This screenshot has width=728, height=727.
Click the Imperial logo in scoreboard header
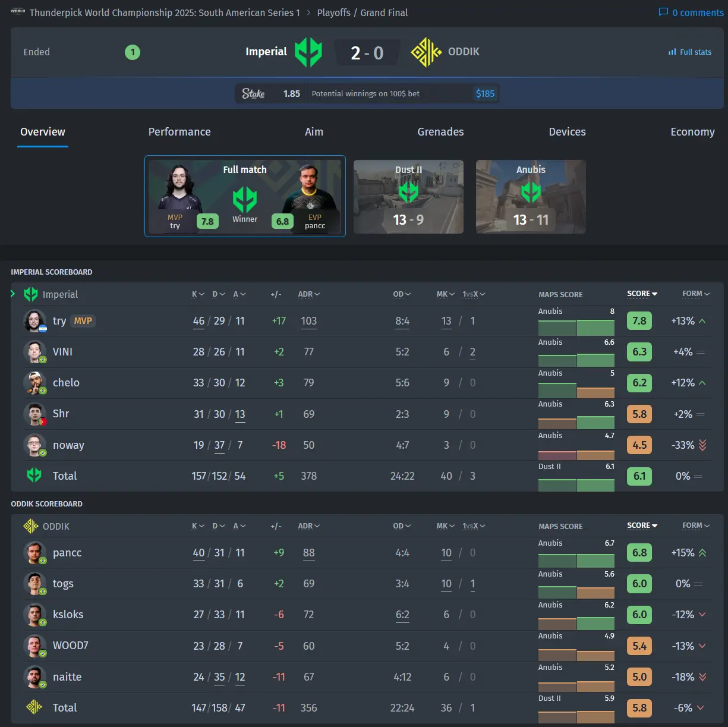pos(31,294)
